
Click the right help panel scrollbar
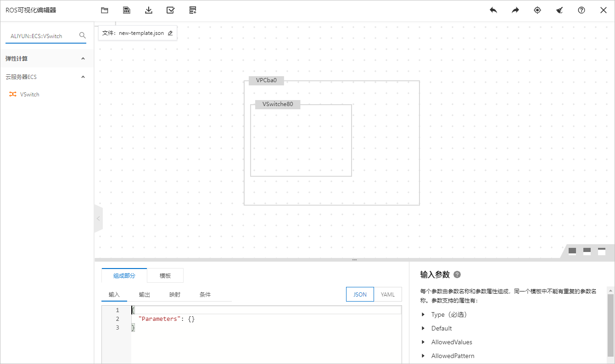point(610,326)
